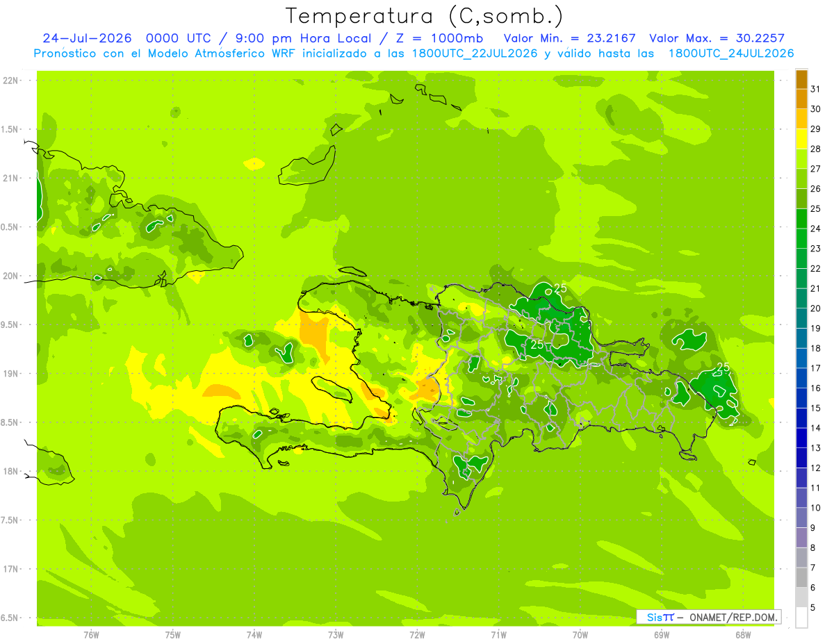Click the '8.5N' latitude axis label

[x=10, y=422]
